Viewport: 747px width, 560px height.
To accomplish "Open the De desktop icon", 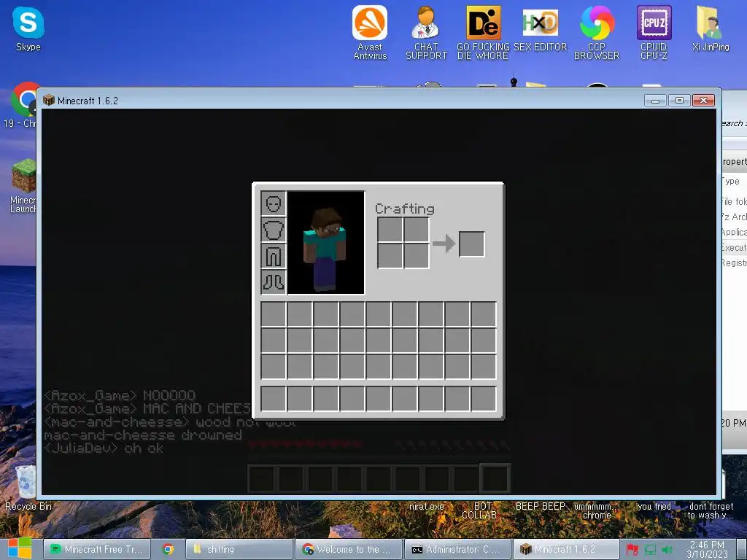I will (483, 32).
